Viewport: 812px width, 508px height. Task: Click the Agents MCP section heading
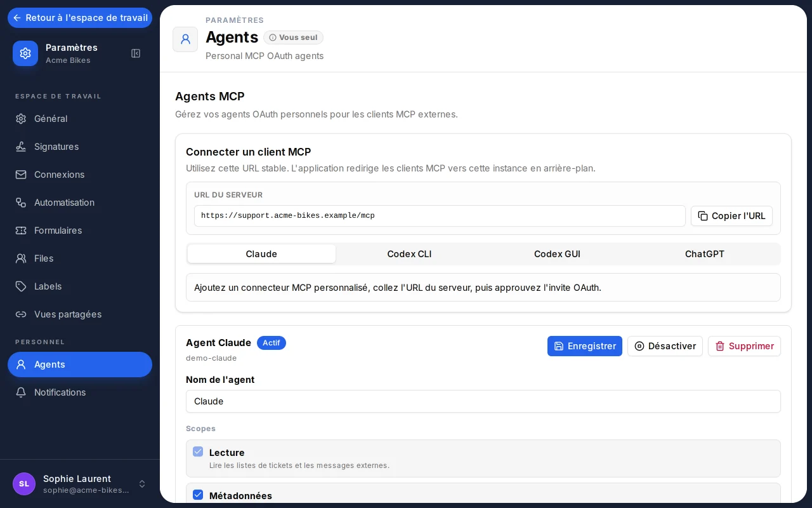[x=210, y=97]
